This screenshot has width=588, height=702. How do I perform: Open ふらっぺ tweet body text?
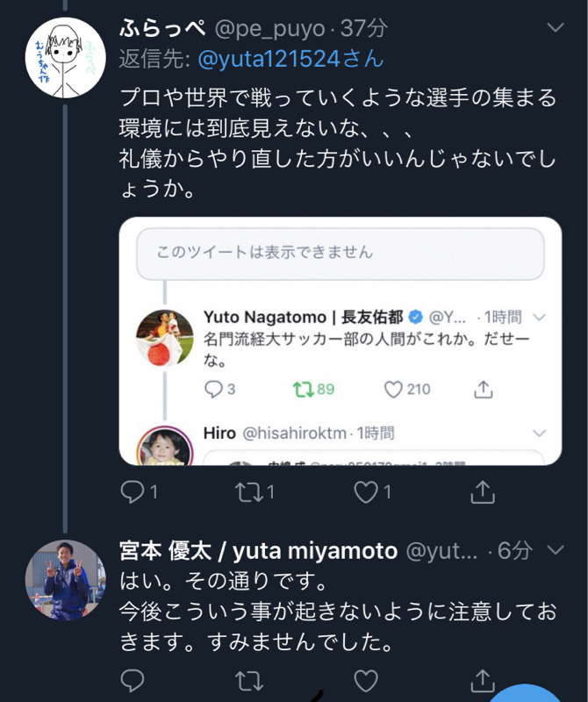[338, 144]
